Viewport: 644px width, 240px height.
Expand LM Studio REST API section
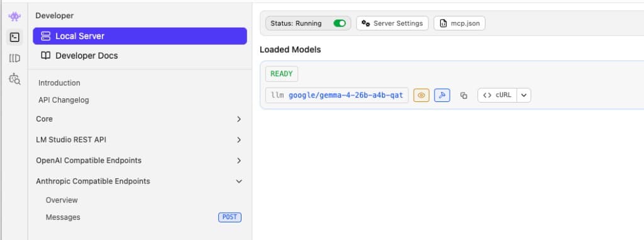139,140
